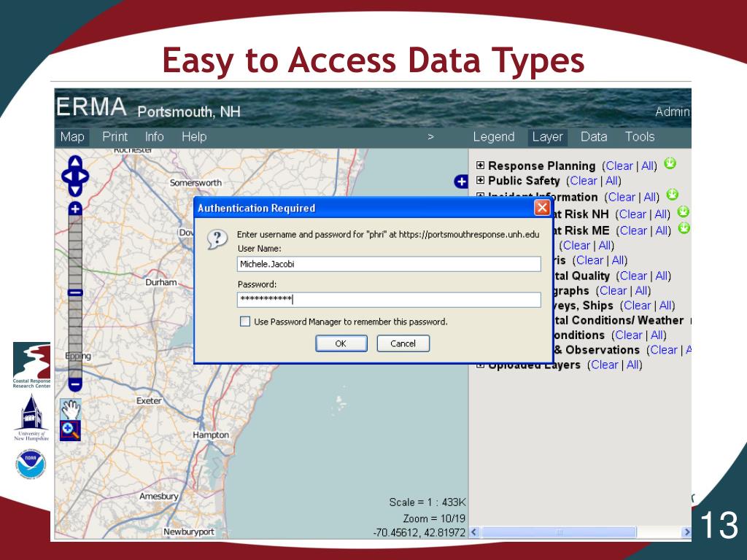747x560 pixels.
Task: Click Zoom = 10/19 text
Action: (x=434, y=518)
